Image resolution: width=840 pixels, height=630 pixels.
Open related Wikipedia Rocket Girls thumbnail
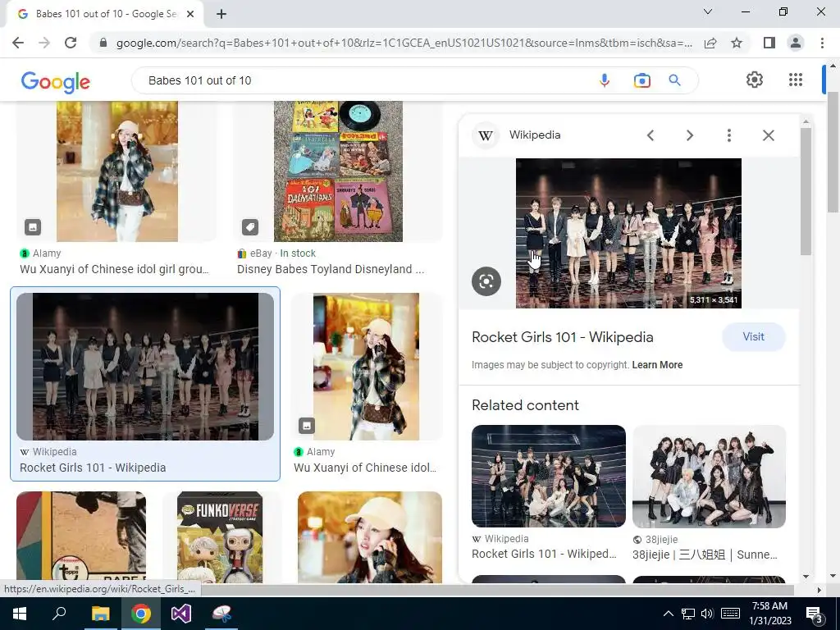tap(549, 477)
